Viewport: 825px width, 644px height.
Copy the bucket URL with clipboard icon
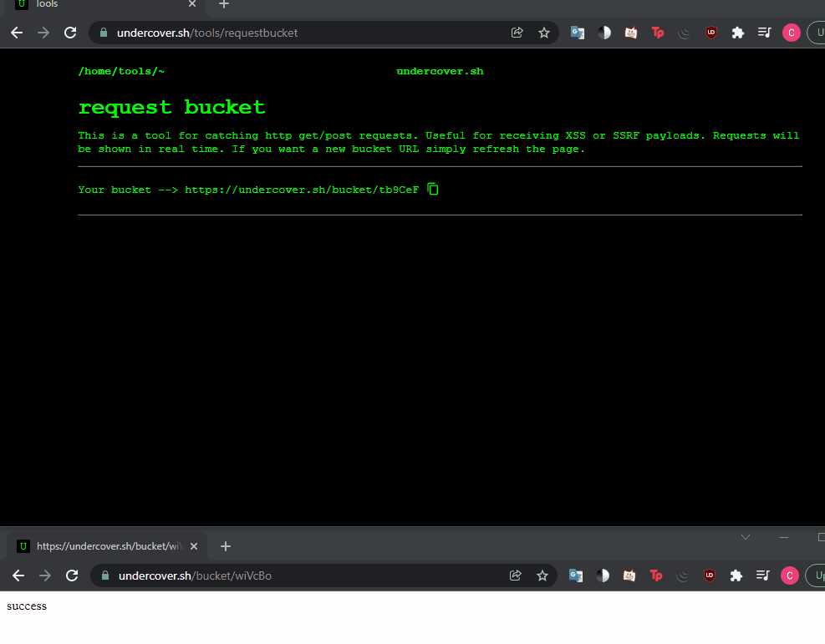tap(433, 189)
